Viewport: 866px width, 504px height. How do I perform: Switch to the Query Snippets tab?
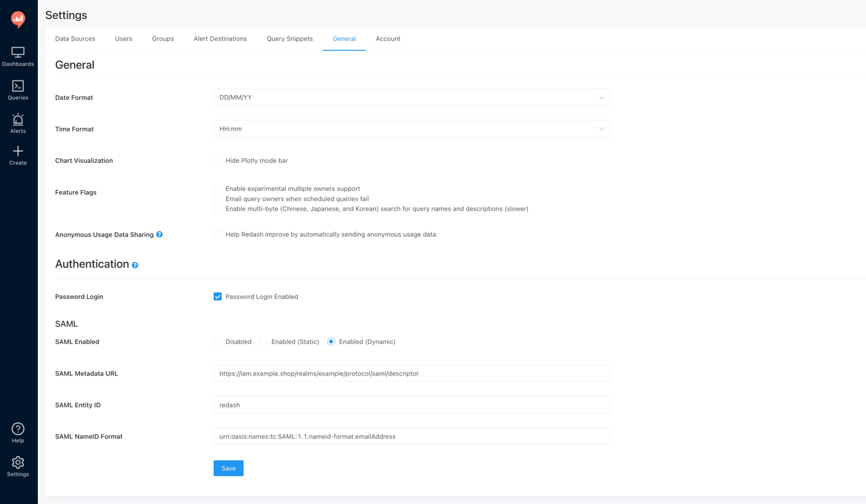click(289, 39)
